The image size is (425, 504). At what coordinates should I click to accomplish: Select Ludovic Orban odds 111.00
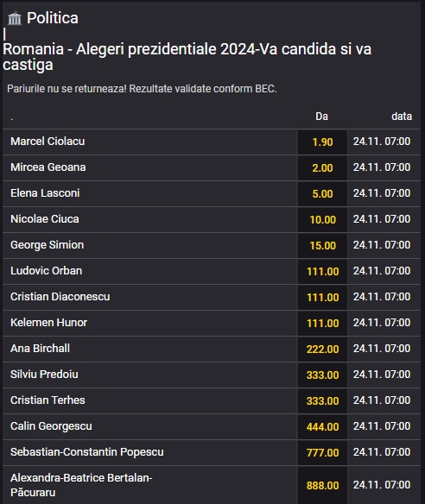[322, 272]
